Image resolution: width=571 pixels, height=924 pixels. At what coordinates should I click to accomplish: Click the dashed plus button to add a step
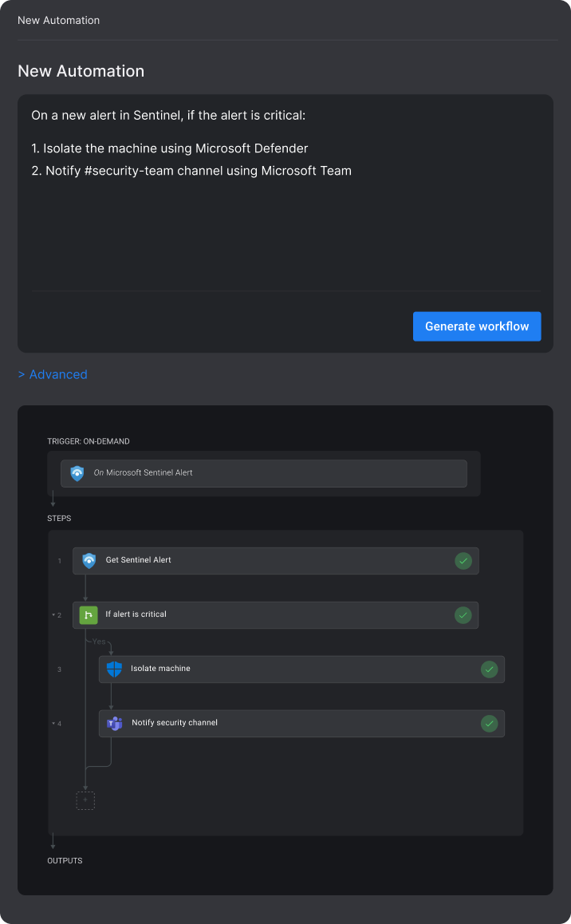tap(85, 800)
